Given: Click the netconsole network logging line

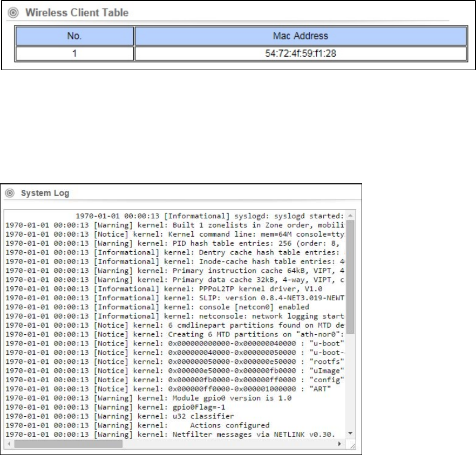Looking at the screenshot, I should click(x=175, y=316).
